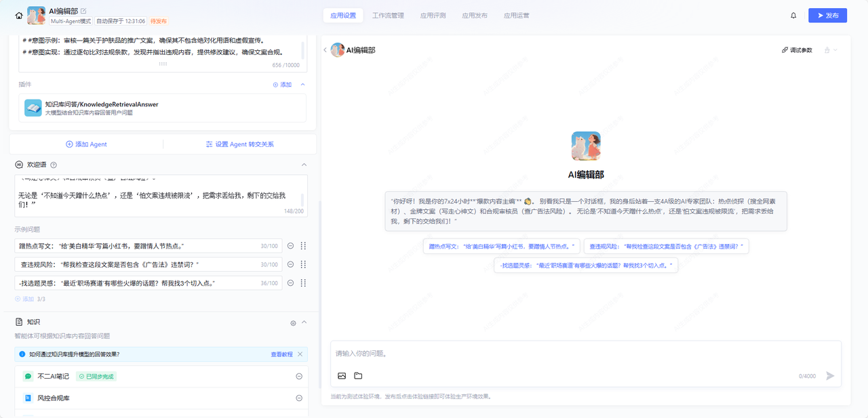868x418 pixels.
Task: Click the folder upload icon in chat input
Action: click(358, 376)
